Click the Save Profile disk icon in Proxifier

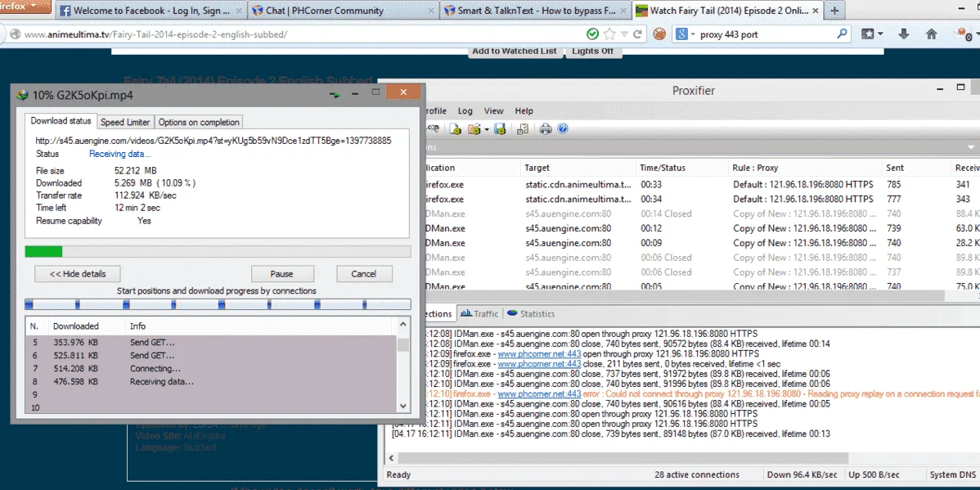point(499,128)
